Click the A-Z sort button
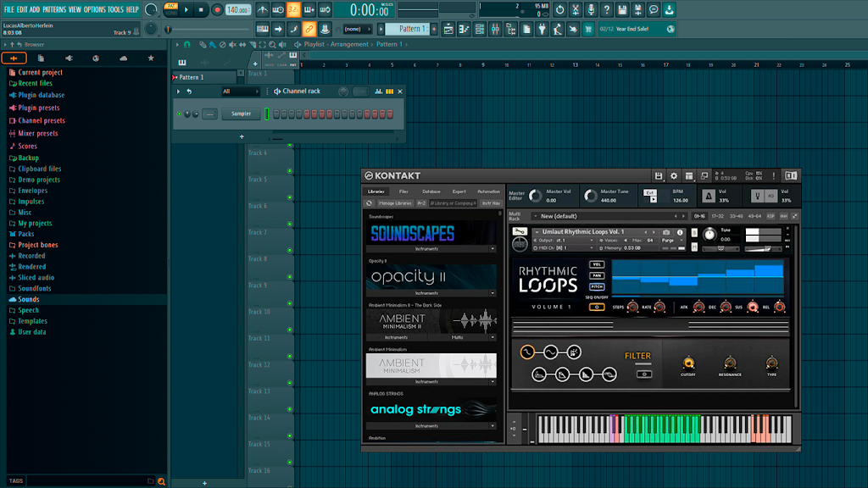This screenshot has width=868, height=488. [x=421, y=203]
